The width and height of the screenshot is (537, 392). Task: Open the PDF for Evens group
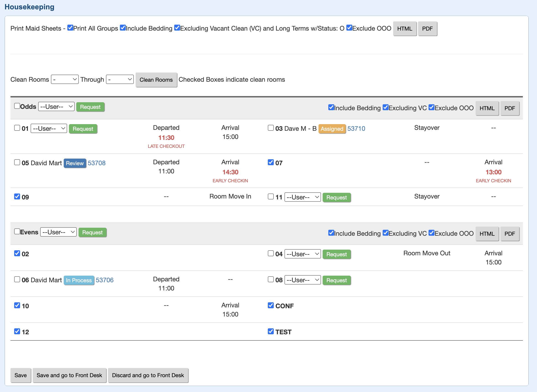(x=509, y=234)
